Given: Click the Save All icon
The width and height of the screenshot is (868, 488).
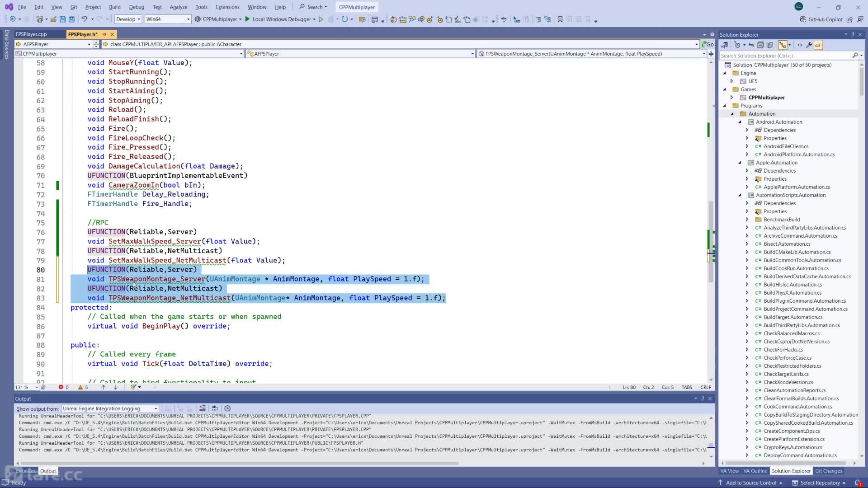Looking at the screenshot, I should (x=71, y=19).
